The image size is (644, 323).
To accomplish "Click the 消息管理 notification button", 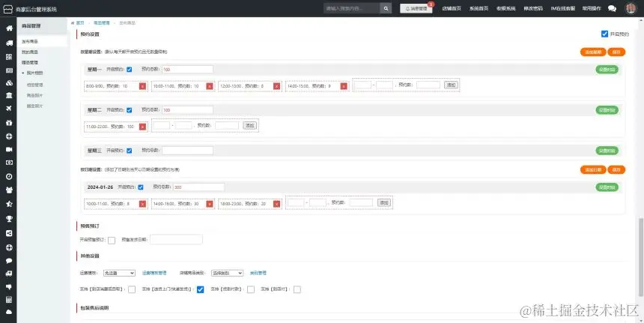I will [x=416, y=9].
